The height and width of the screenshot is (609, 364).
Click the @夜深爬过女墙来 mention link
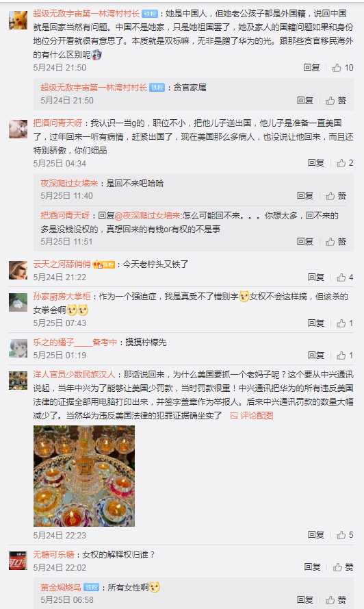tap(148, 216)
